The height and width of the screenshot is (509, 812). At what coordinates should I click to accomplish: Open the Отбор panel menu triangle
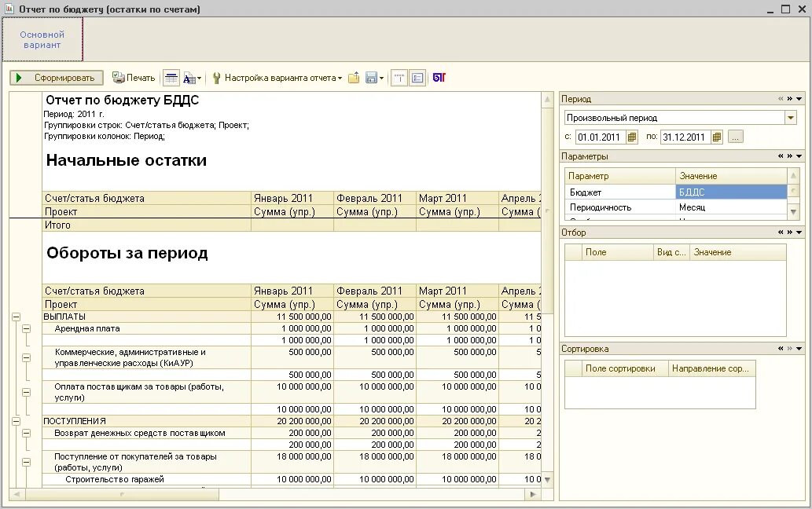(x=799, y=233)
